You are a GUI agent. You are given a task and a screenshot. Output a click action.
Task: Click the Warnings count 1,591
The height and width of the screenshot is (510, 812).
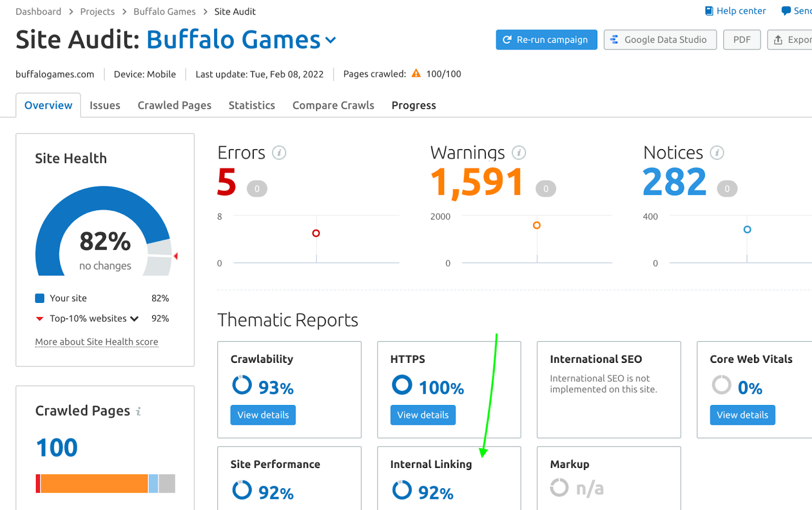pos(477,183)
